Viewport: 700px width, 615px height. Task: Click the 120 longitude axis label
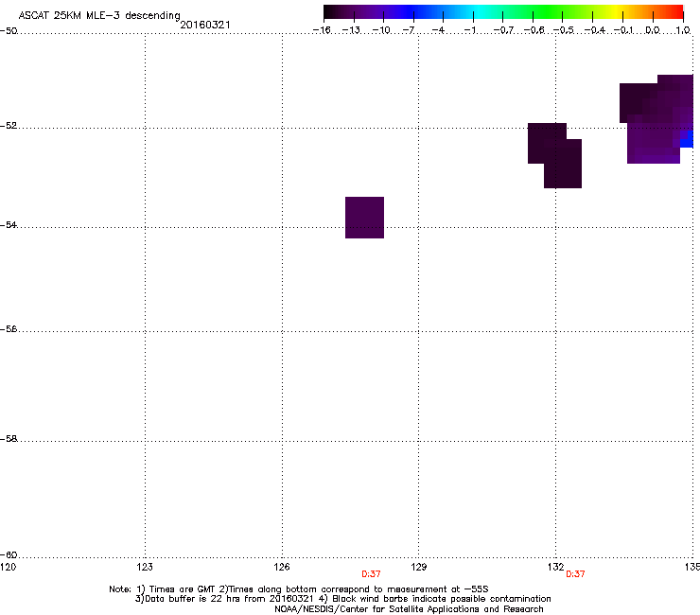(x=8, y=567)
